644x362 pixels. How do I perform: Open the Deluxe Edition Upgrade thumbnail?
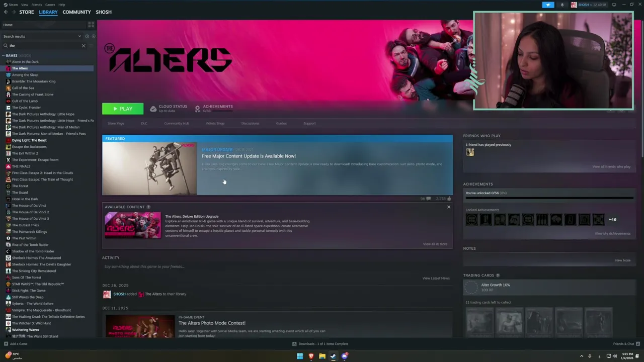[133, 225]
